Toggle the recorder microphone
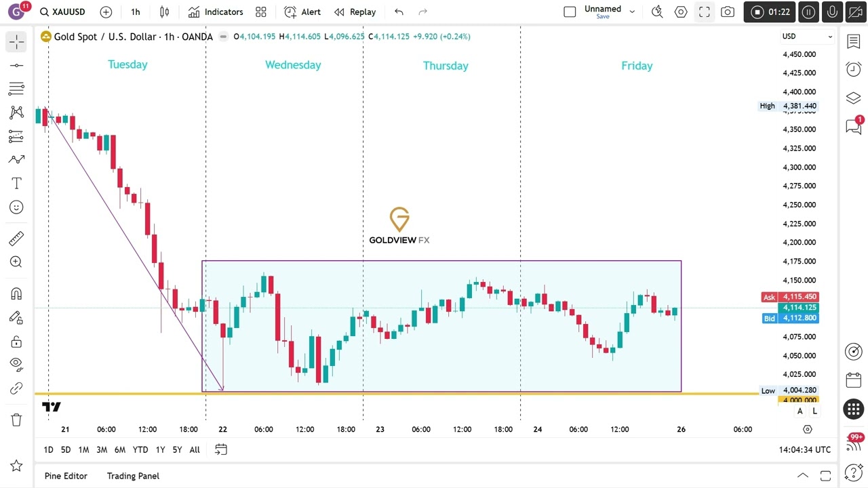 [x=832, y=12]
